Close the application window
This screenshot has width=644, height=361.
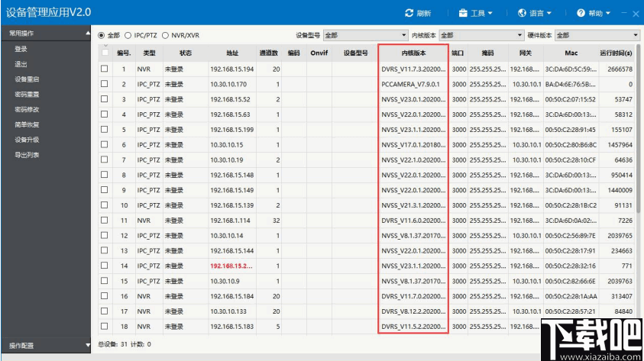click(636, 14)
